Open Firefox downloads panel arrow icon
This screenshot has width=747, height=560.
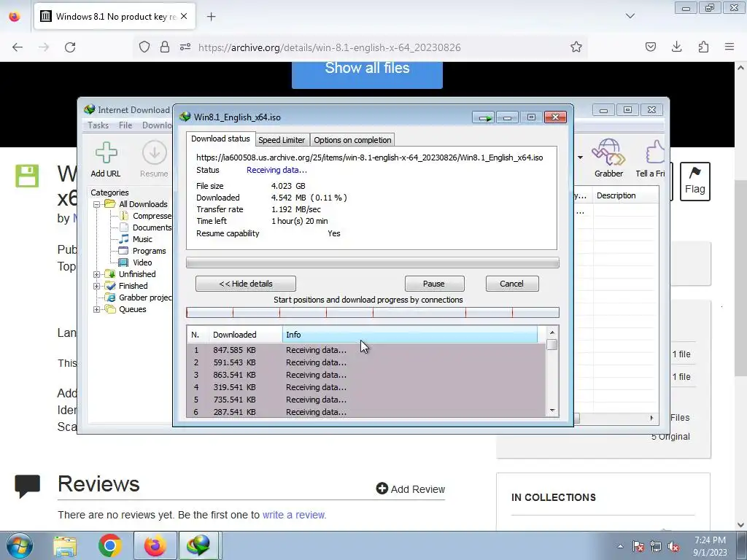676,47
